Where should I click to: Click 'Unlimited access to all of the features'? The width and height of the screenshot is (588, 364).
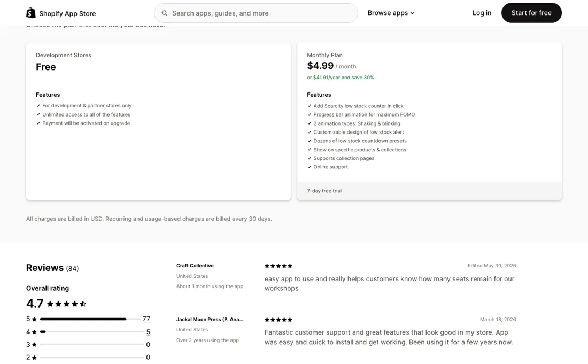pos(86,115)
